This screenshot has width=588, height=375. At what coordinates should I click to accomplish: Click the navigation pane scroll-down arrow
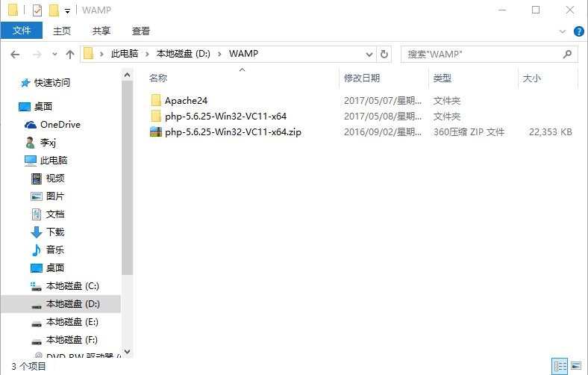click(x=127, y=352)
